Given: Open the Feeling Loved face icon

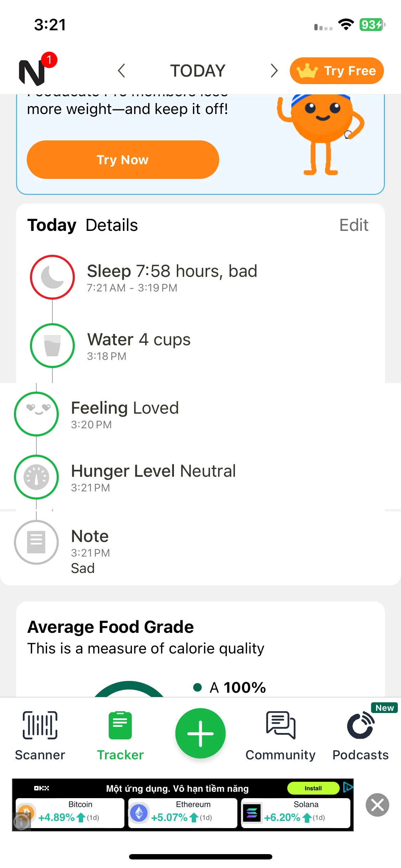Looking at the screenshot, I should point(36,414).
